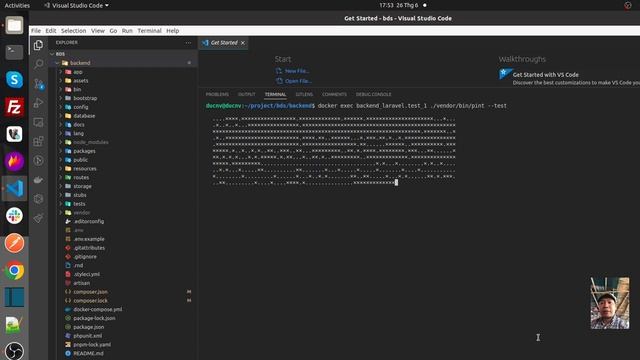Select the Terminal panel tab
This screenshot has height=360, width=640.
point(275,94)
